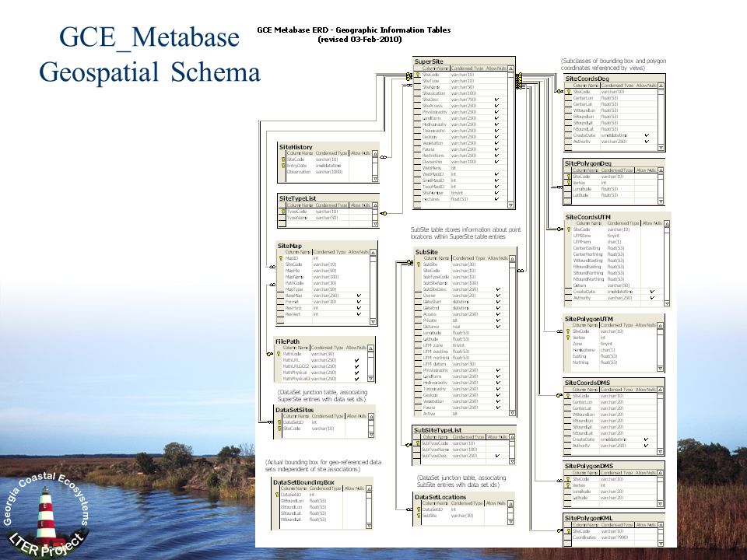This screenshot has width=747, height=560.
Task: Toggle Allow Nulls for ResVert in SiteMap
Action: tap(359, 314)
